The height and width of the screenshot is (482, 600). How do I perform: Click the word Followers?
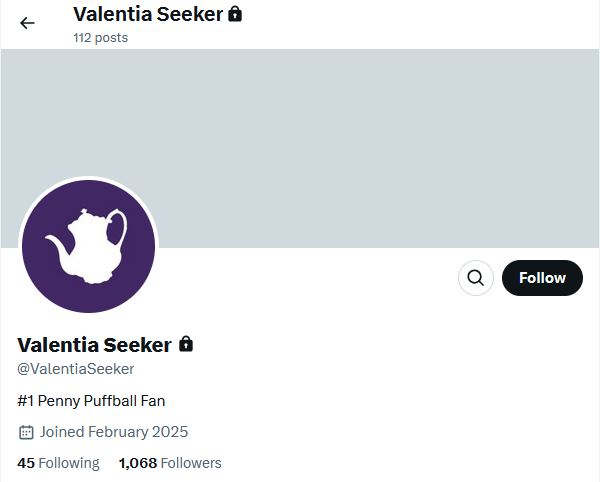click(191, 463)
